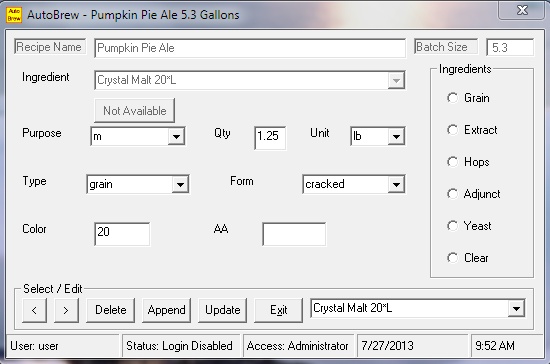Screen dimensions: 550x364
Task: Click the Form label
Action: [242, 181]
